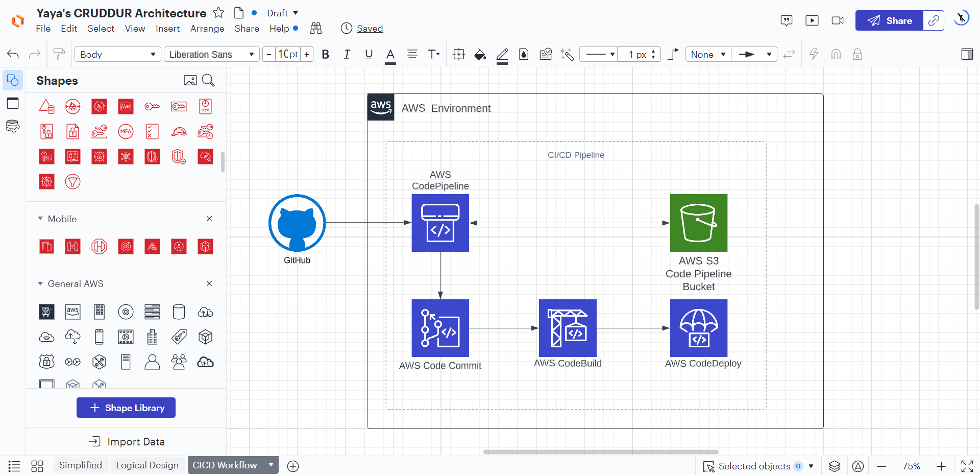Open the Select menu
Viewport: 980px width, 475px height.
point(101,29)
